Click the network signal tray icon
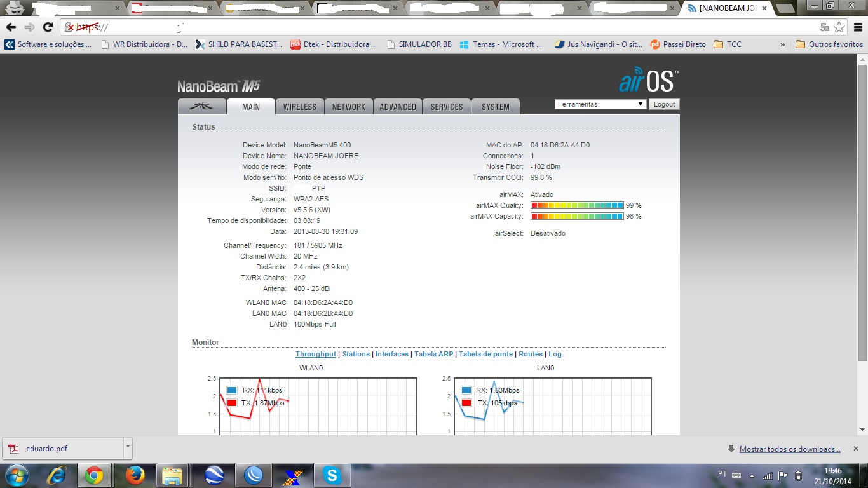The height and width of the screenshot is (488, 868). pyautogui.click(x=768, y=475)
